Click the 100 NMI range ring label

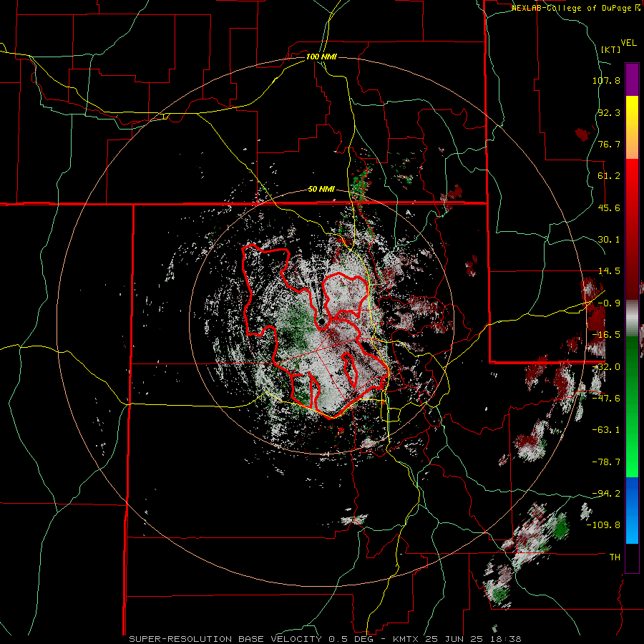tap(321, 57)
